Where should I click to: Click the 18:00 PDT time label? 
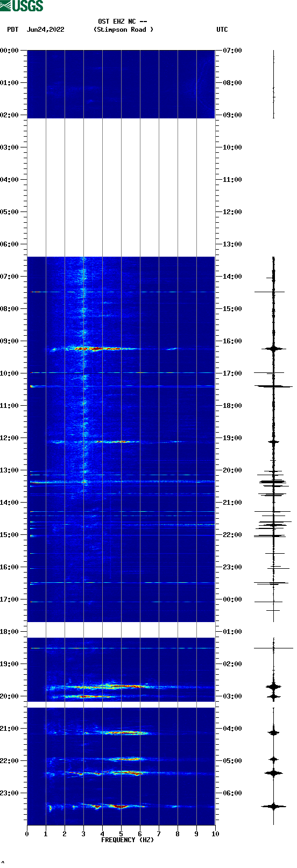pyautogui.click(x=10, y=632)
